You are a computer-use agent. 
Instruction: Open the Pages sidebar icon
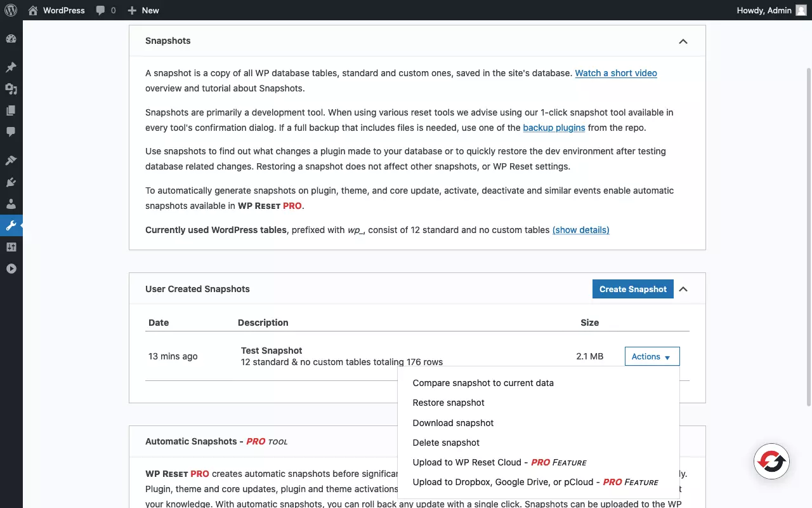click(11, 110)
